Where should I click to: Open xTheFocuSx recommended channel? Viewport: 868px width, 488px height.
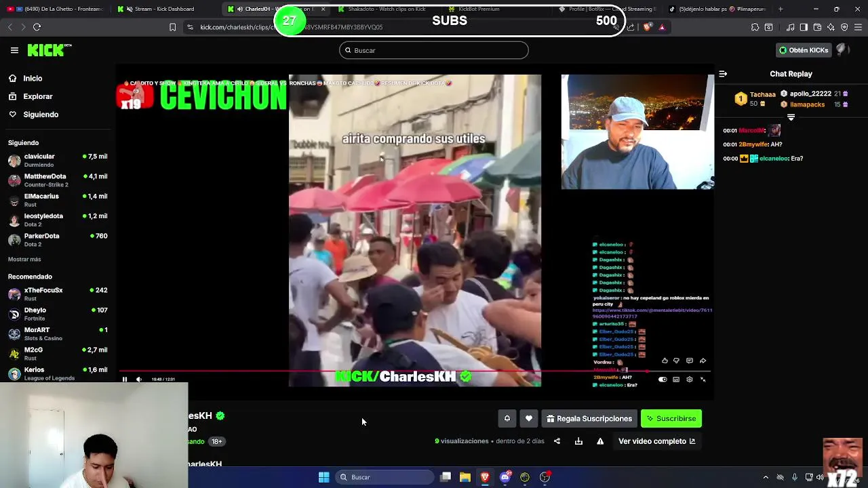tap(58, 294)
